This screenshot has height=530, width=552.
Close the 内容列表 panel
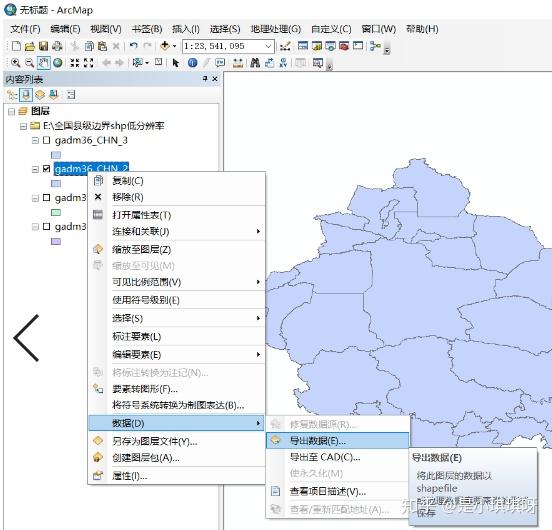point(215,79)
